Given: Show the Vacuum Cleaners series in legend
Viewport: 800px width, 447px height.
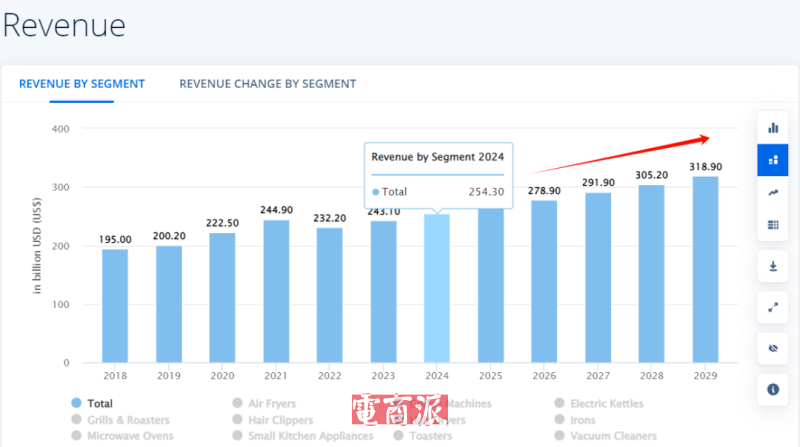Looking at the screenshot, I should (613, 436).
